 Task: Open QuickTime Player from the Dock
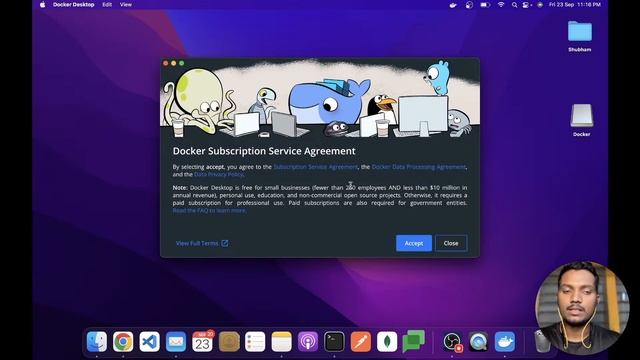tap(478, 341)
